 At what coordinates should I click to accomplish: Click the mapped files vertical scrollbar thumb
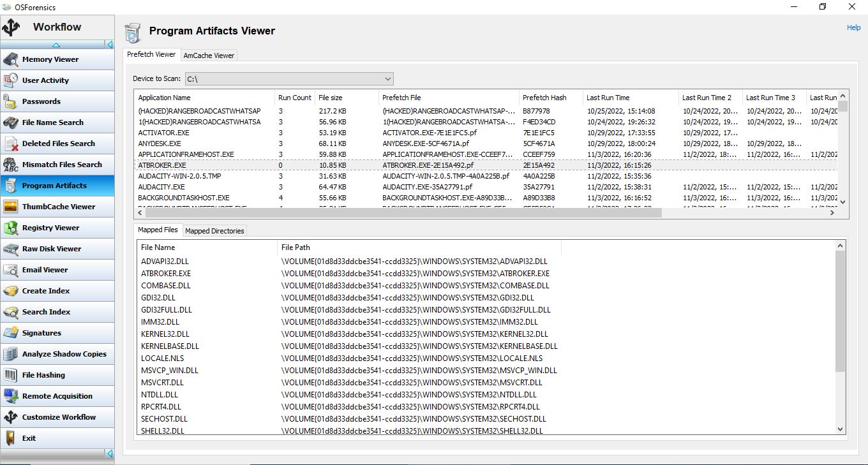840,311
